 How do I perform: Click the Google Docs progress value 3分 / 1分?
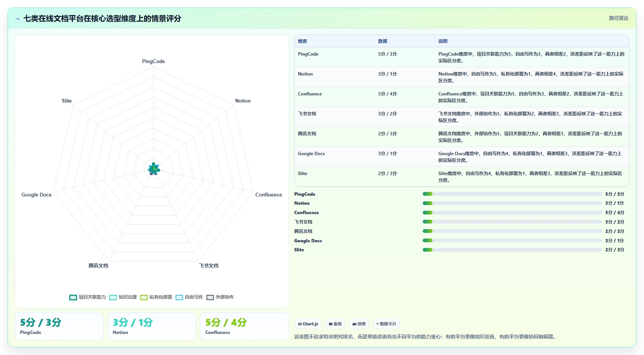point(615,241)
